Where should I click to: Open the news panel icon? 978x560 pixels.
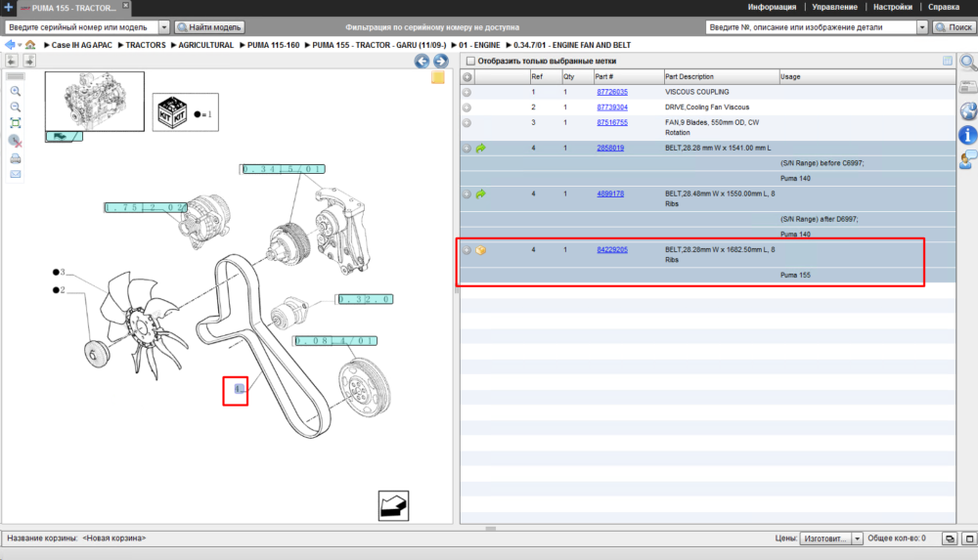pos(968,87)
